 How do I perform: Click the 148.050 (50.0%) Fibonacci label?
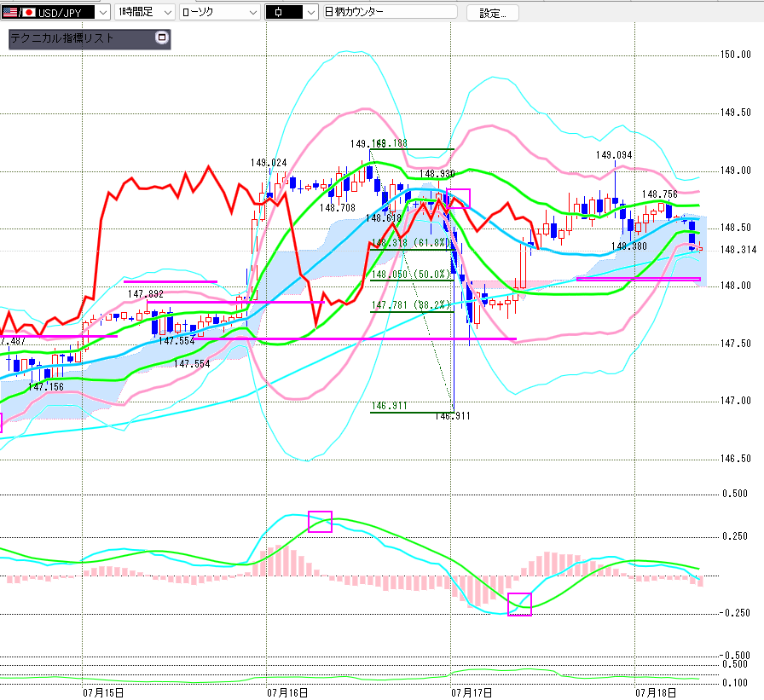411,275
